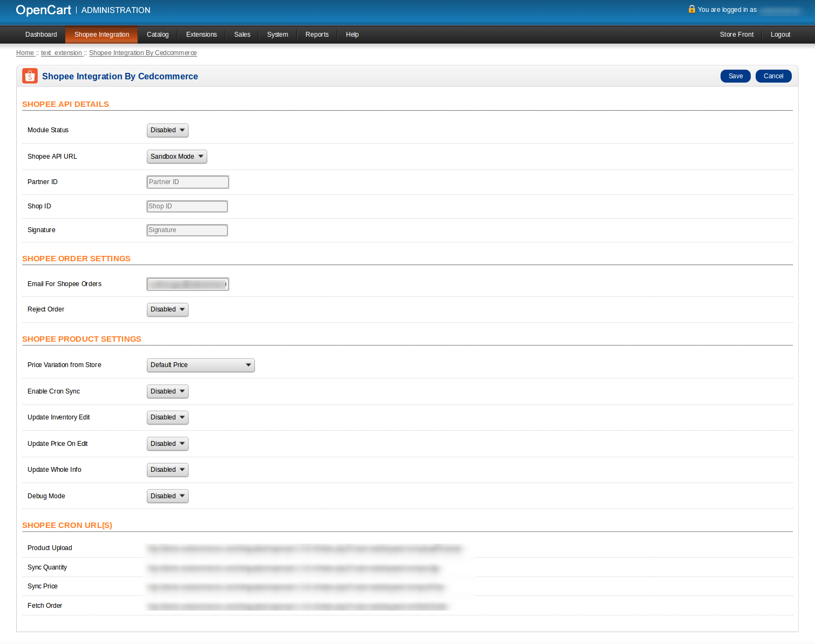Click the SHOPEE PRODUCT SETTINGS heading
This screenshot has height=644, width=815.
coord(81,339)
